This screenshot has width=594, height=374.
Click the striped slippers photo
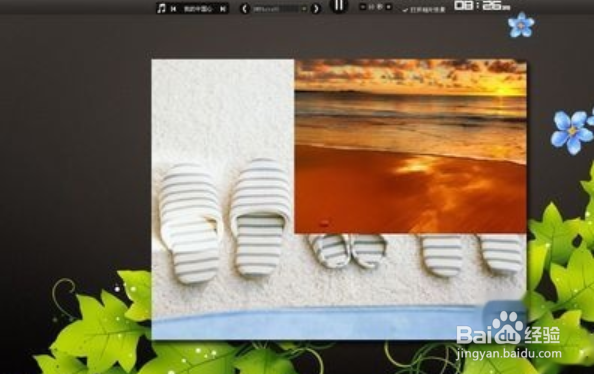(x=223, y=199)
